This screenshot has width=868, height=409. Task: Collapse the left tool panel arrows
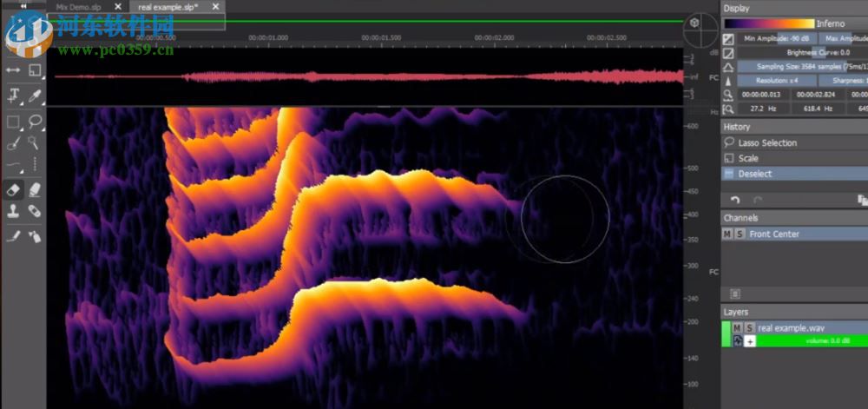pyautogui.click(x=23, y=4)
